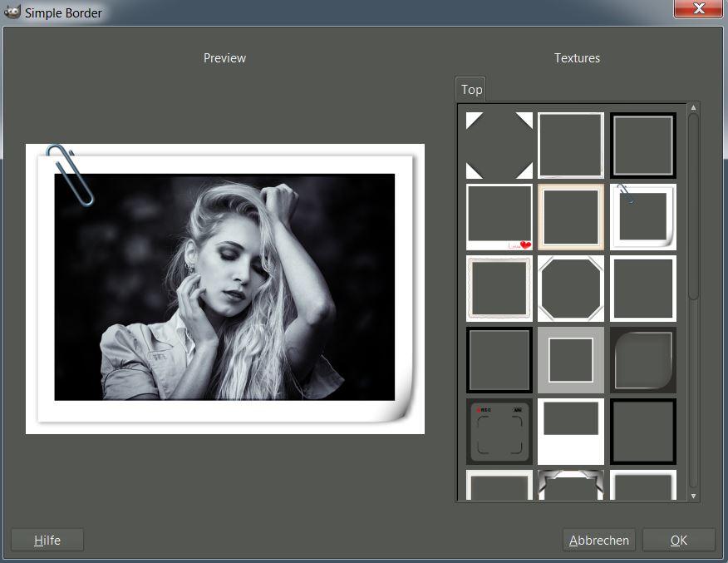Select the thin white sketchy border in top row
728x563 pixels.
[x=570, y=146]
